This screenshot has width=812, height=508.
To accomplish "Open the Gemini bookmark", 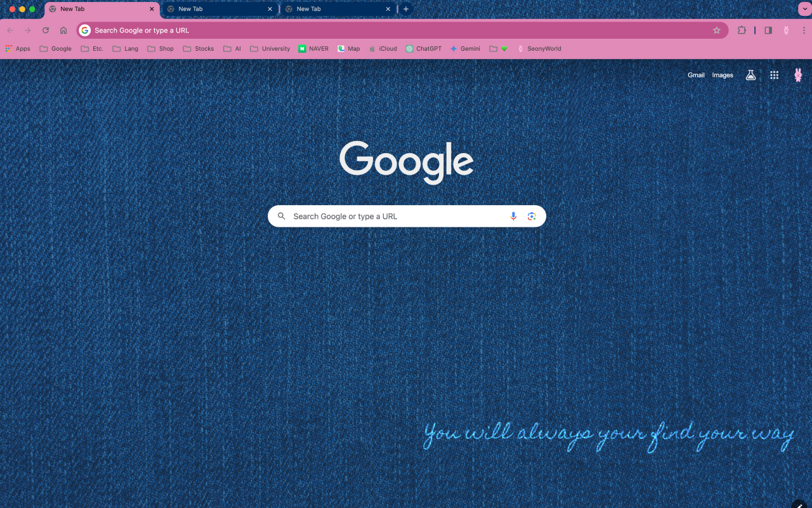I will (465, 48).
